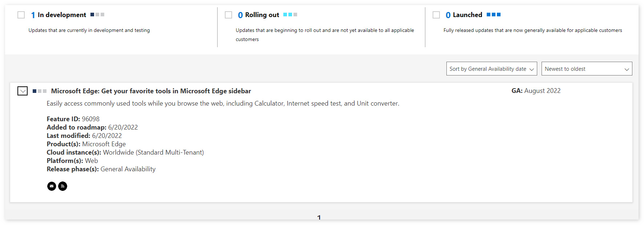Click the Launched status squares icon
Viewport: 644px width, 225px height.
tap(494, 15)
